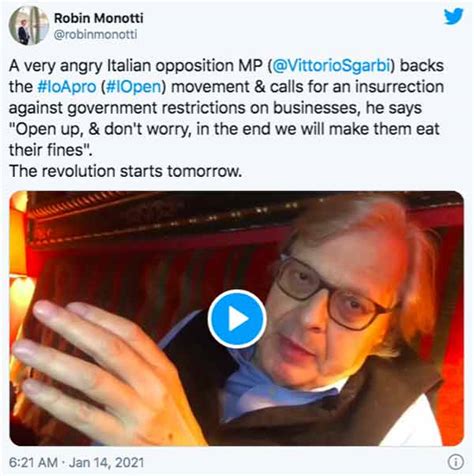
Task: Open Robin Monotti's profile avatar
Action: [29, 26]
